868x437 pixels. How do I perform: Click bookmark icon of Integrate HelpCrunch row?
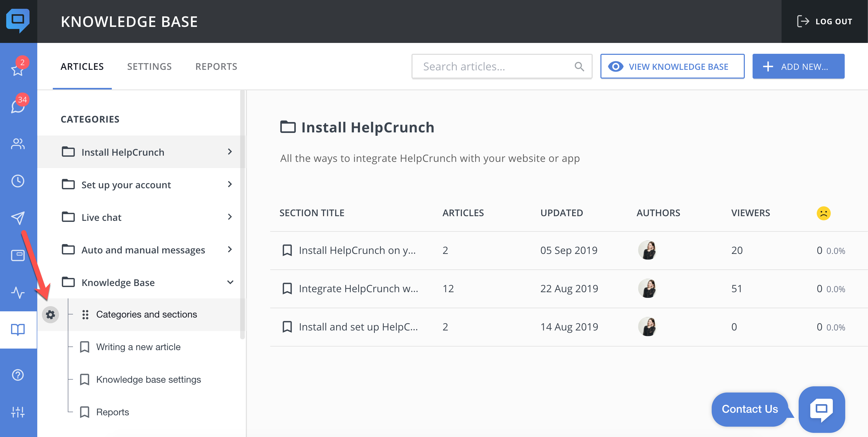click(287, 289)
